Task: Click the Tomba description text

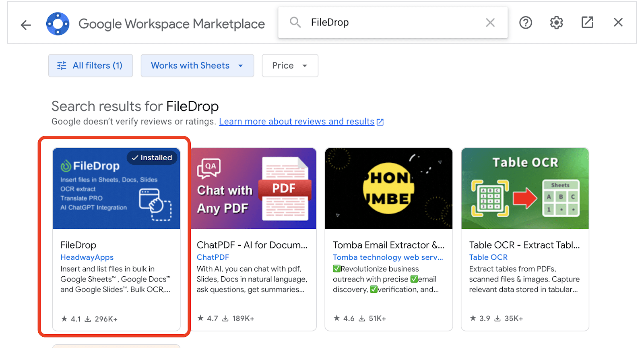Action: point(386,279)
